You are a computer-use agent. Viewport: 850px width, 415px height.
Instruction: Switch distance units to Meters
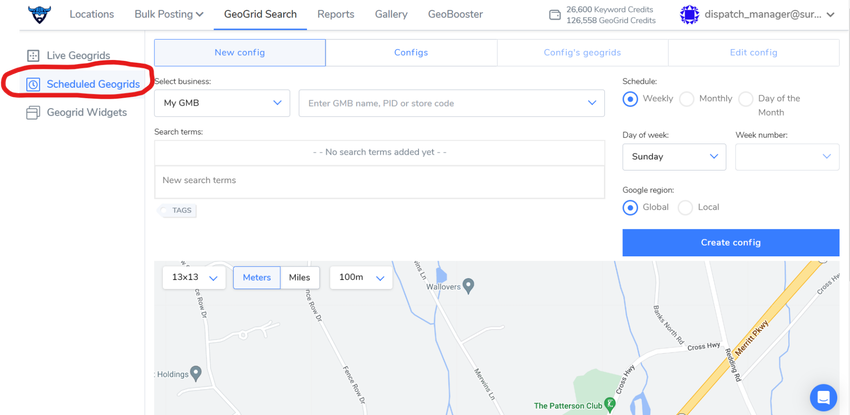click(256, 277)
